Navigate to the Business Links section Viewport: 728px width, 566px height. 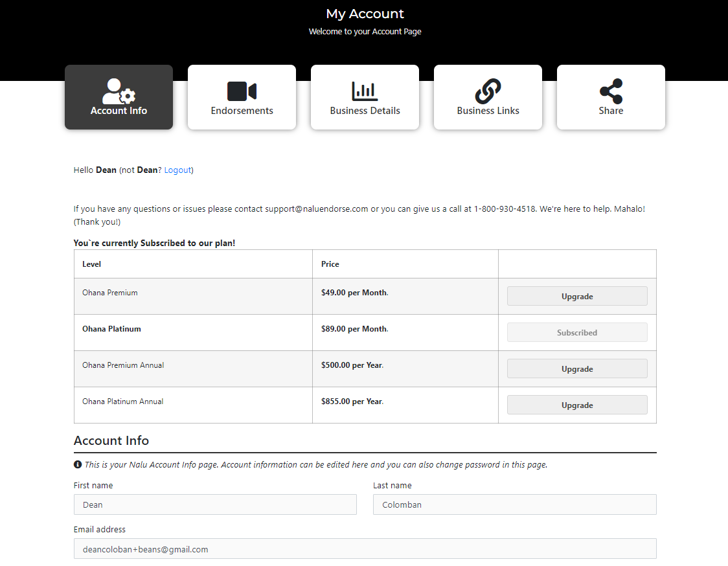(488, 97)
